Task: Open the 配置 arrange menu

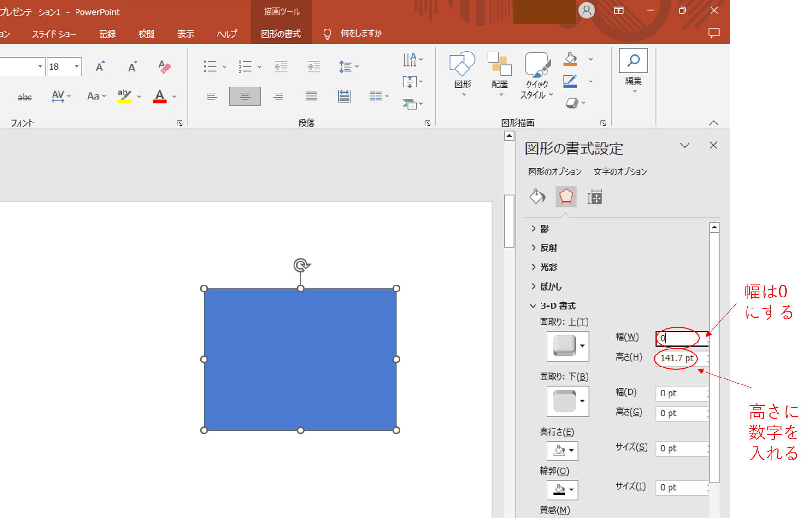Action: [500, 74]
